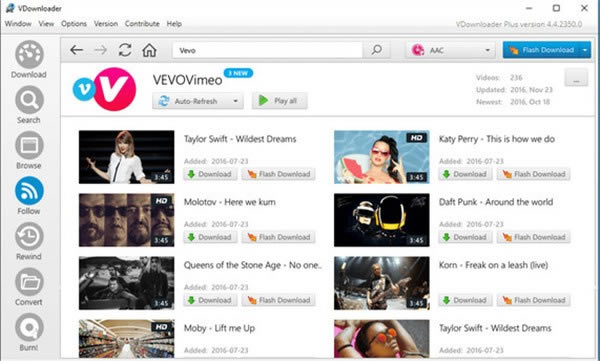The width and height of the screenshot is (600, 361).
Task: Click the VEVOVimeo channel logo
Action: (105, 89)
